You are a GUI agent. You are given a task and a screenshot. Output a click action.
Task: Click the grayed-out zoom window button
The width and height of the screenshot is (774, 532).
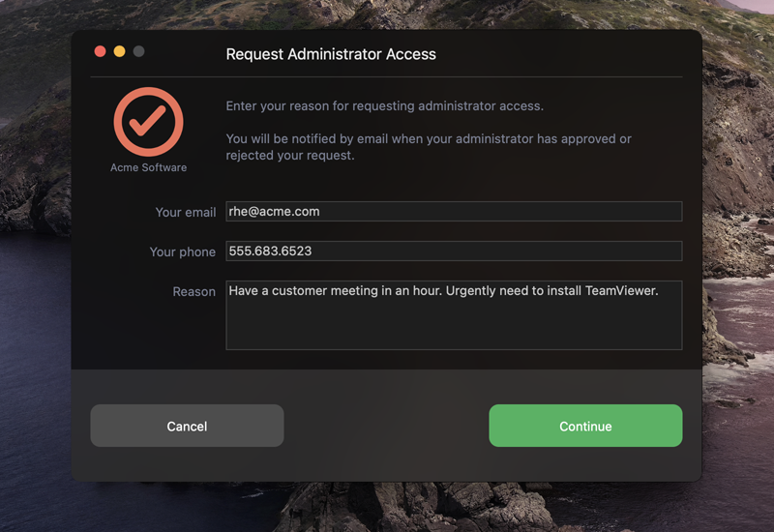click(x=138, y=51)
